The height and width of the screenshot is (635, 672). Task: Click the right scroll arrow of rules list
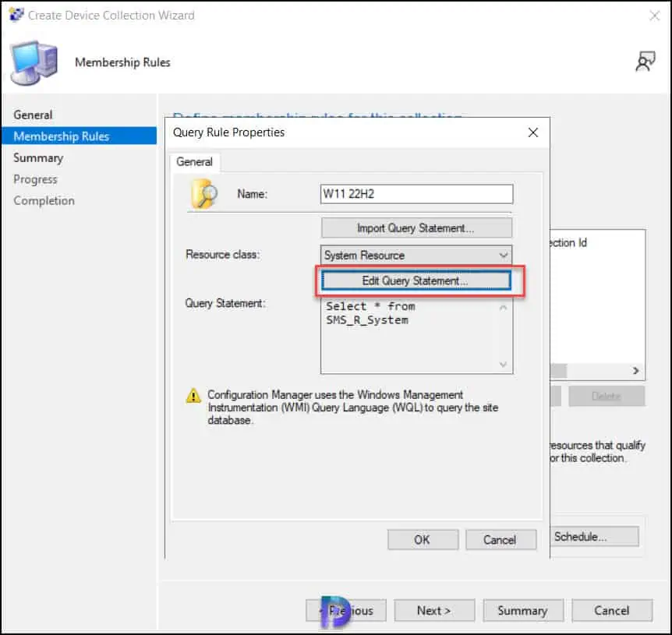[636, 371]
